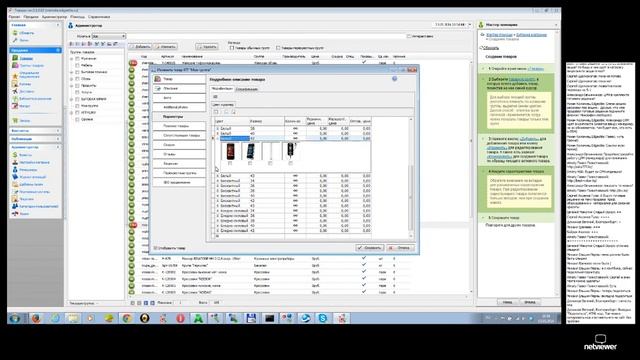Click the Удалить button above the list
640x360 pixels.
click(207, 47)
